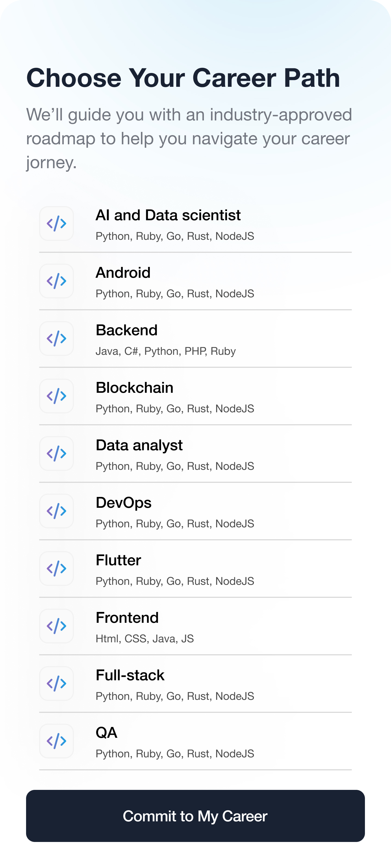Tap the code icon beside Frontend

point(56,626)
